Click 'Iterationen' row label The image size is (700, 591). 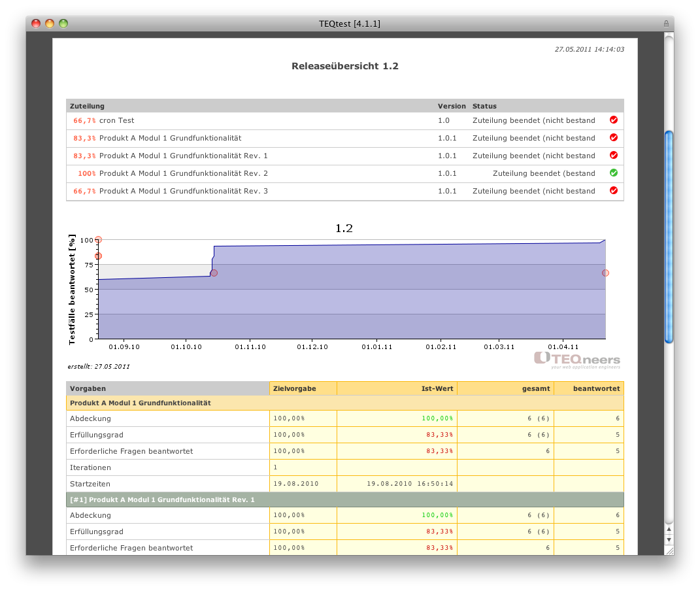click(x=91, y=467)
